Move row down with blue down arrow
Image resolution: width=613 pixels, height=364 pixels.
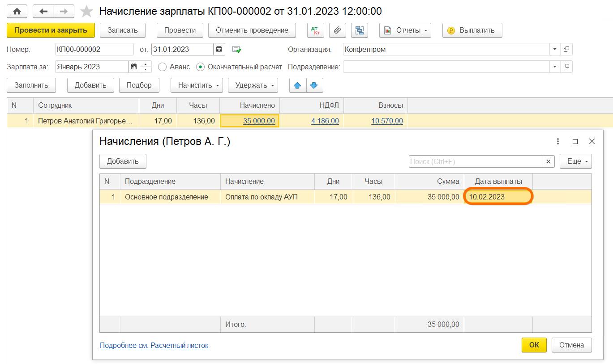coord(314,85)
